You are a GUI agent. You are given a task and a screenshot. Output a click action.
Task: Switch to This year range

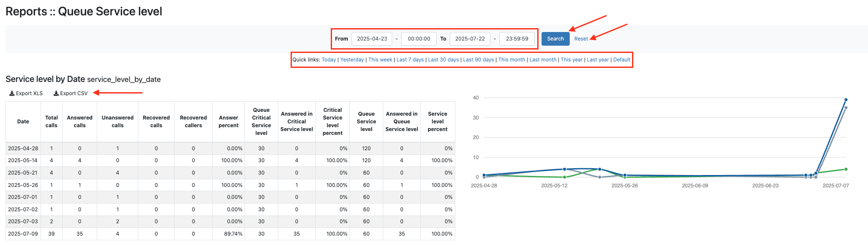point(571,60)
